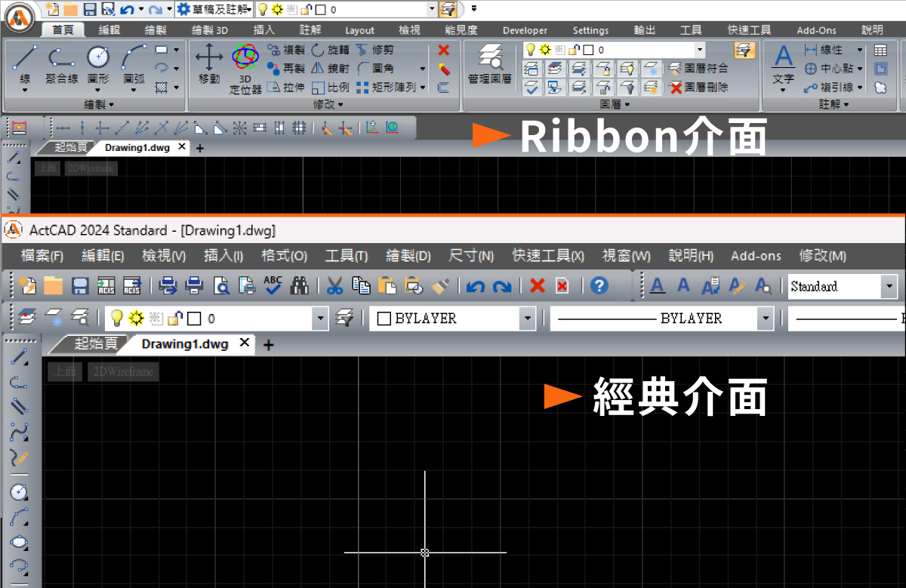Apply the 圓角 fillet tool
The width and height of the screenshot is (906, 588).
tap(374, 69)
